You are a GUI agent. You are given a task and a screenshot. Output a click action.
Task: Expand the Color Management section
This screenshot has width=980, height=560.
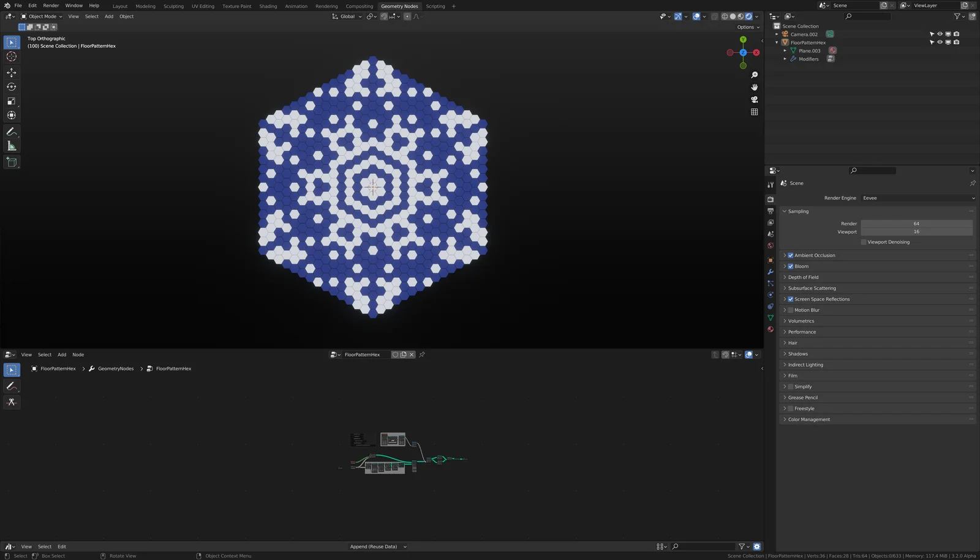(x=808, y=419)
